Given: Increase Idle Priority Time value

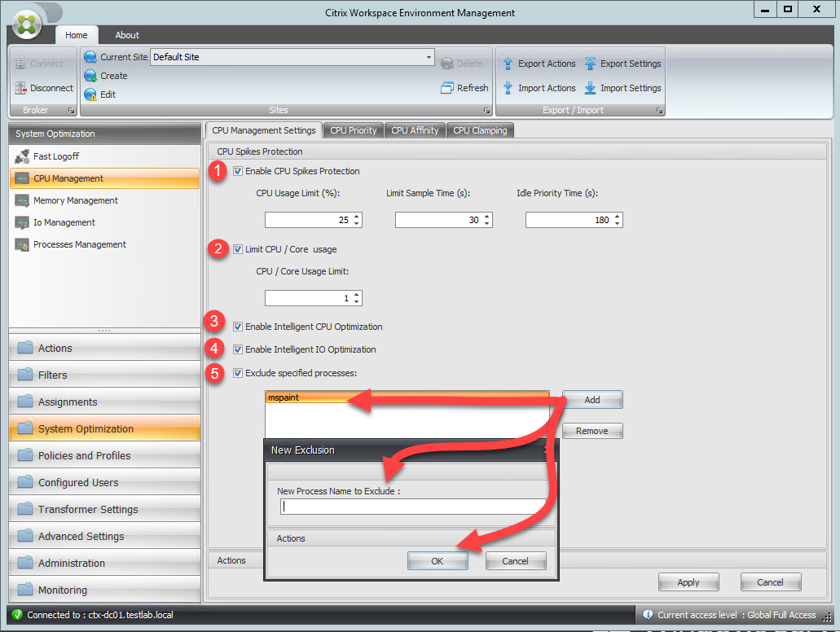Looking at the screenshot, I should pos(617,217).
